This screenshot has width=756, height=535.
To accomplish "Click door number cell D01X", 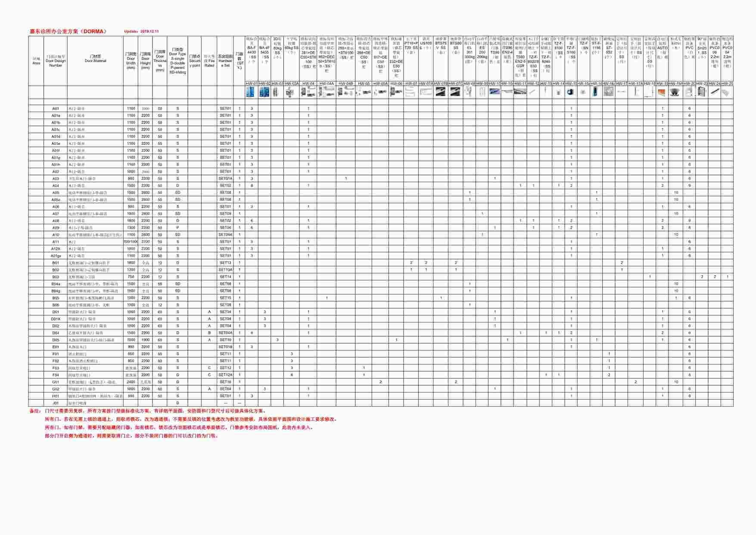I will pos(56,319).
